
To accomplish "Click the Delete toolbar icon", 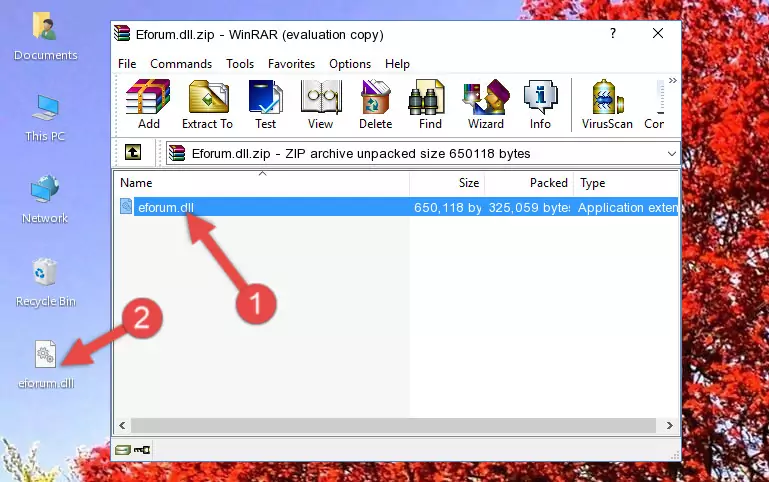I will click(376, 104).
